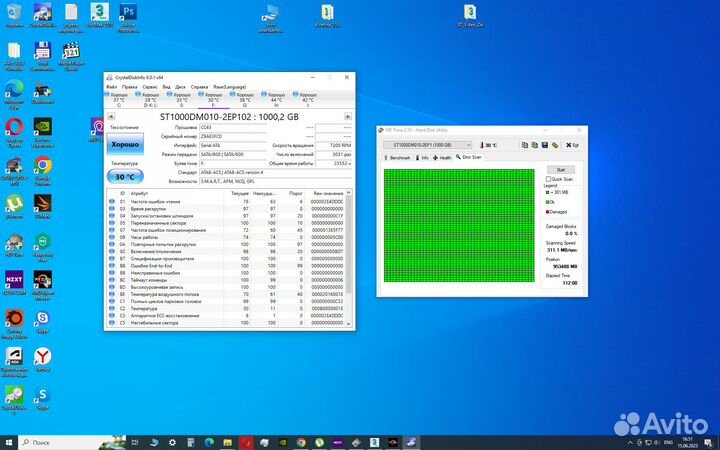Select the H: disk tab at 44 °C
The height and width of the screenshot is (450, 720).
click(x=276, y=100)
